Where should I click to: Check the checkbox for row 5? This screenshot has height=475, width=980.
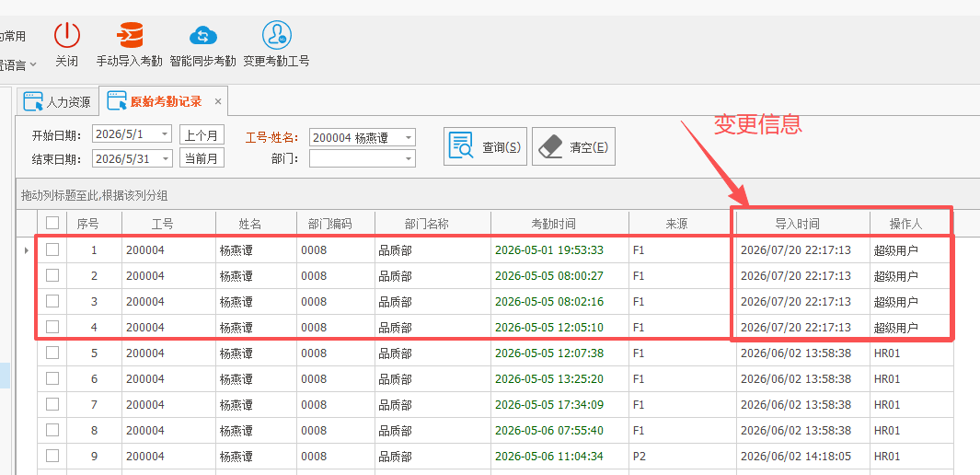(x=52, y=353)
